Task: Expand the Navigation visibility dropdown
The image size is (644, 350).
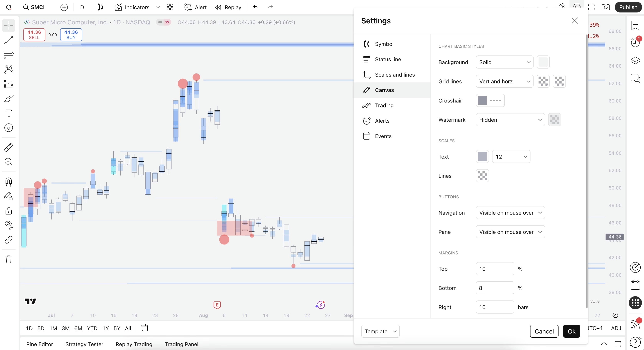Action: pyautogui.click(x=510, y=213)
